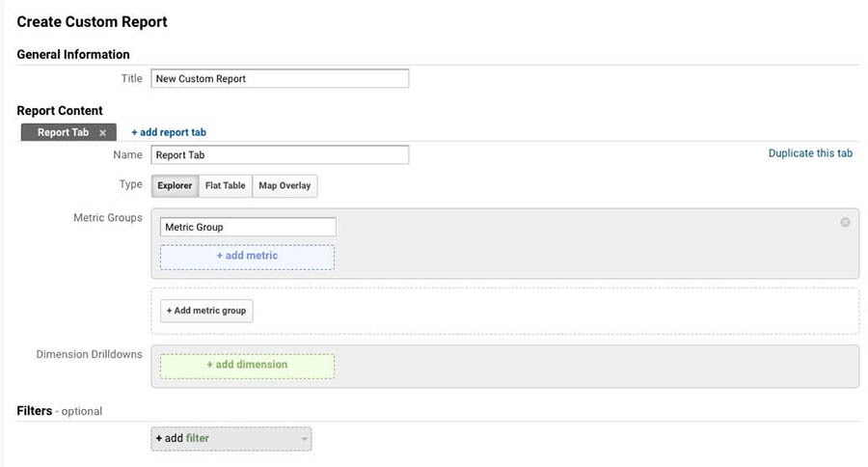Add a new report tab

pyautogui.click(x=169, y=132)
